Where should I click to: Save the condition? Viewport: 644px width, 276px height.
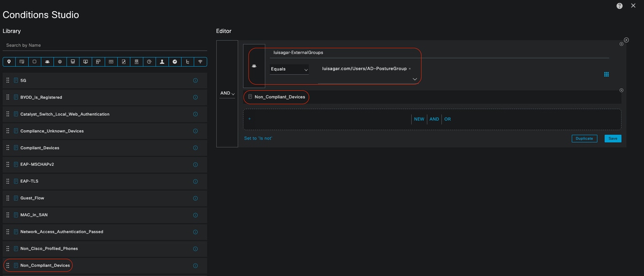coord(613,138)
